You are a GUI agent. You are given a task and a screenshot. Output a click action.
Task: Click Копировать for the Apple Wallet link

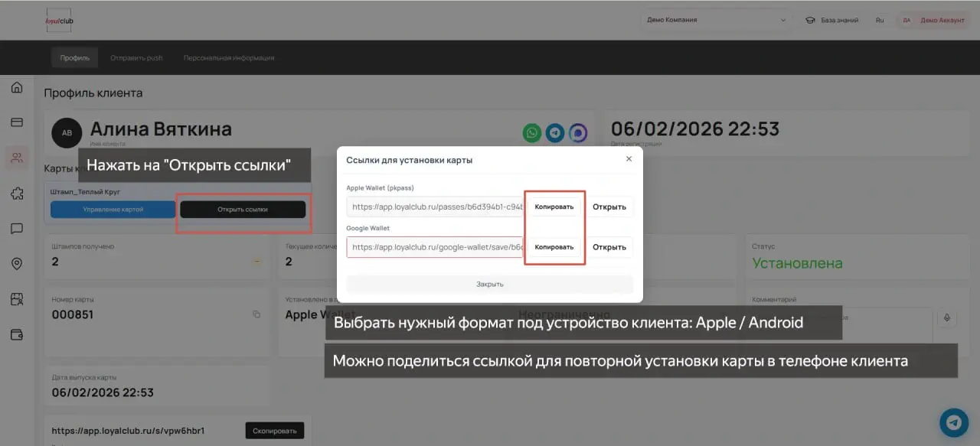(554, 207)
